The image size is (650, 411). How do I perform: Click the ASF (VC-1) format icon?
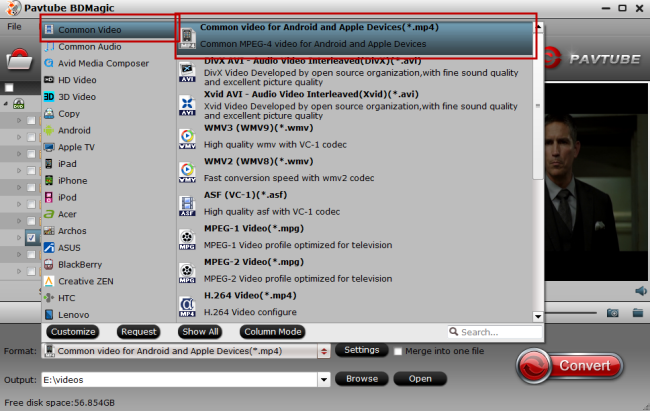(x=187, y=206)
